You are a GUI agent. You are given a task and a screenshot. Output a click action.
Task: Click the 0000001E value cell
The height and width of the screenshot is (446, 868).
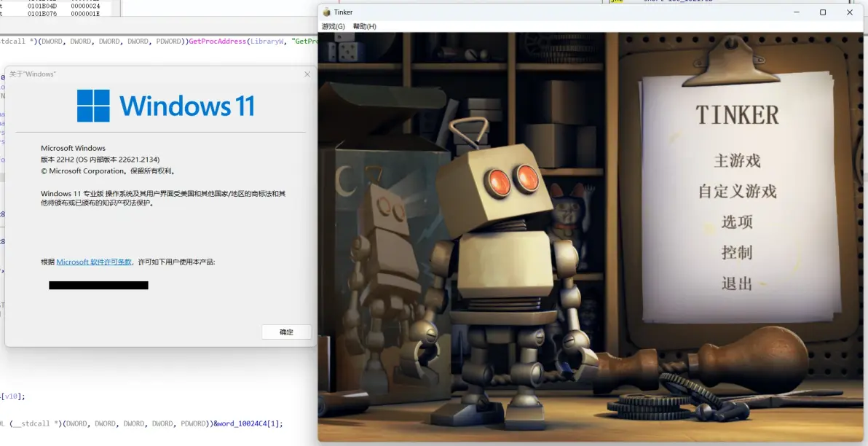(x=85, y=13)
